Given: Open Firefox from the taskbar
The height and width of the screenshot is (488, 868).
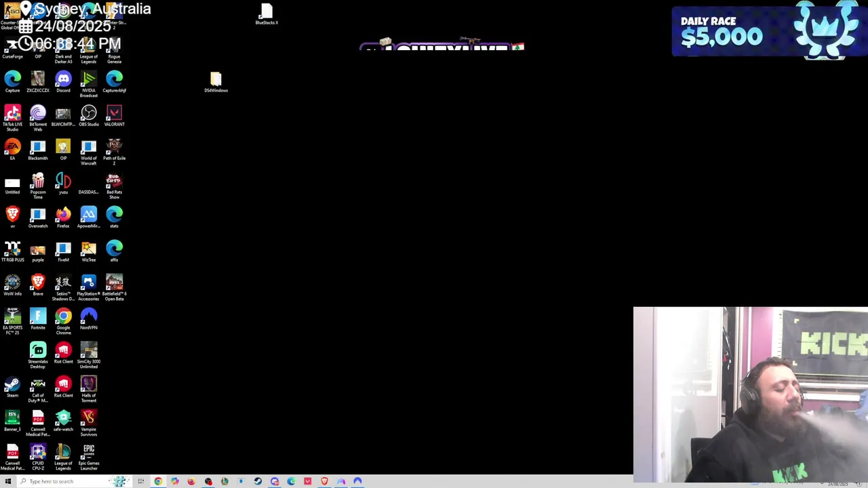Looking at the screenshot, I should point(191,481).
